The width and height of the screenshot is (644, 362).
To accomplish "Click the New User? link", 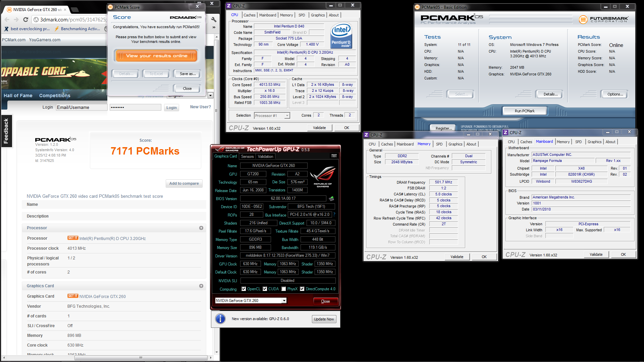I will [201, 107].
